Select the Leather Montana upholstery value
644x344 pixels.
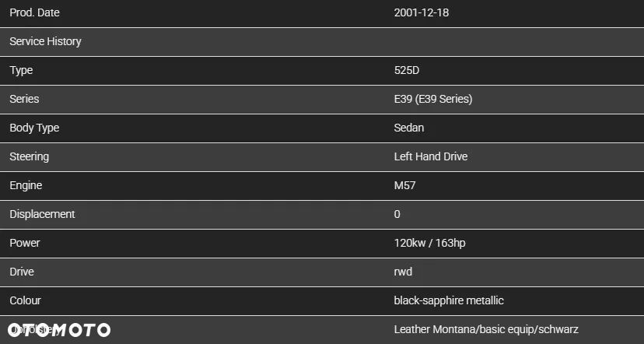click(x=486, y=330)
